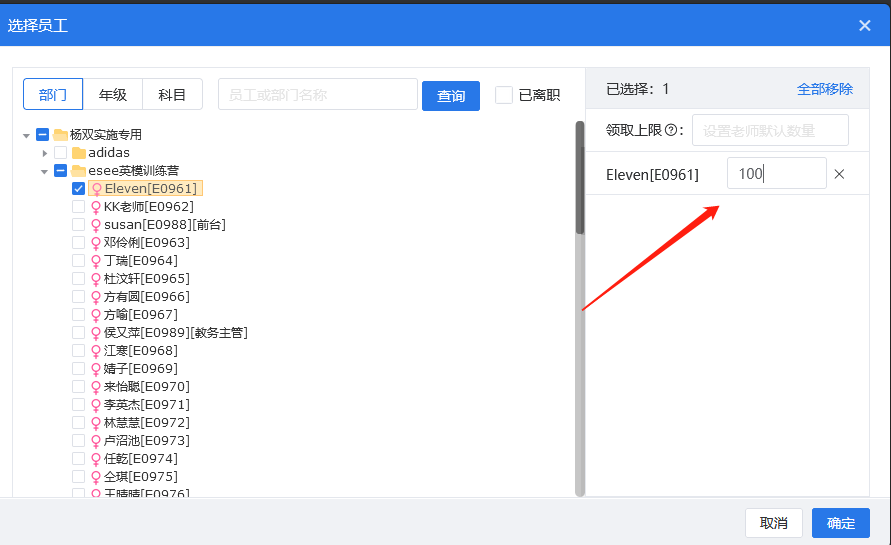Click the person icon beside 仝琪[E0975]
Viewport: 891px width, 545px height.
[x=95, y=477]
